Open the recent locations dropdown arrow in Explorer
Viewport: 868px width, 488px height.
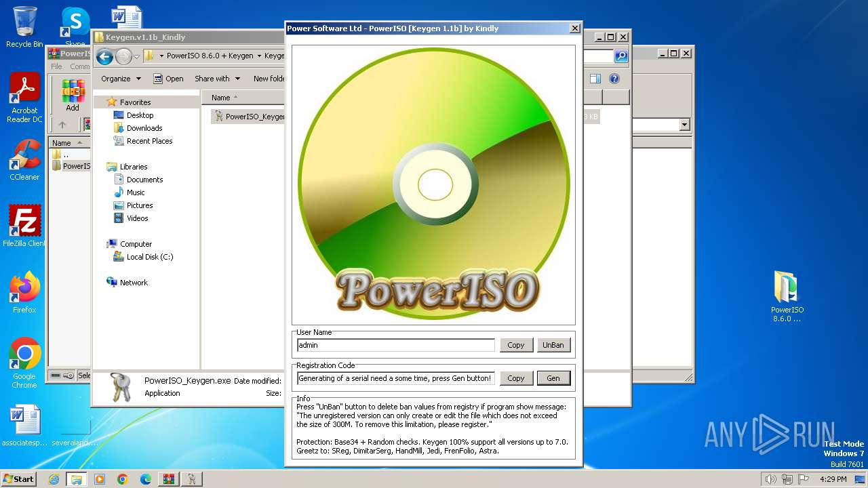pyautogui.click(x=136, y=56)
